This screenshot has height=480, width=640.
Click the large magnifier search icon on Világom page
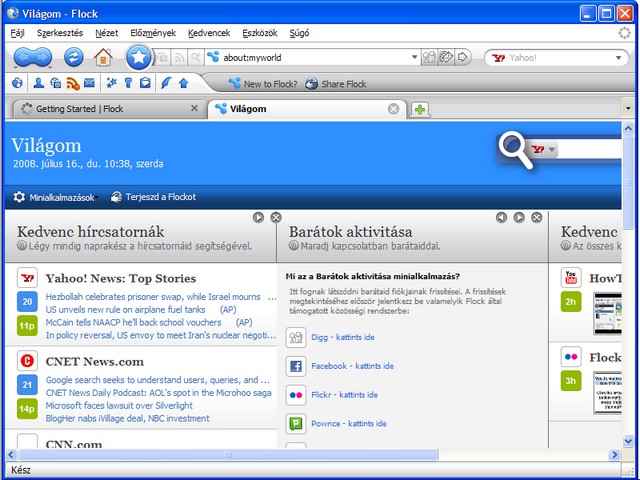point(516,149)
